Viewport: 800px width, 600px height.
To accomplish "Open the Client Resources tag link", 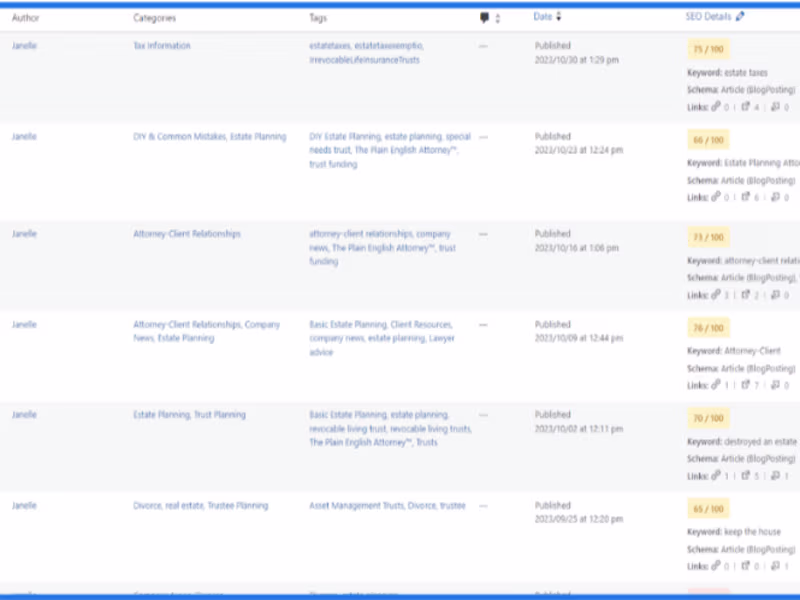I will click(x=421, y=324).
